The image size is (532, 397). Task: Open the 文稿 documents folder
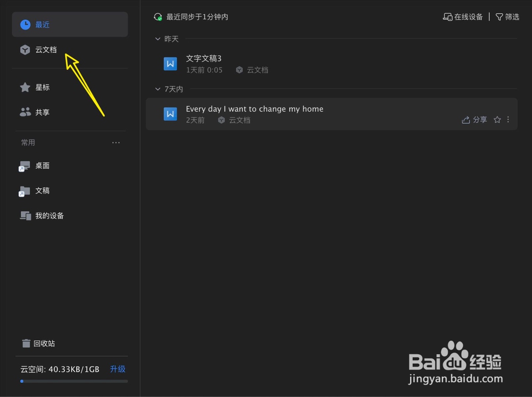pyautogui.click(x=70, y=191)
